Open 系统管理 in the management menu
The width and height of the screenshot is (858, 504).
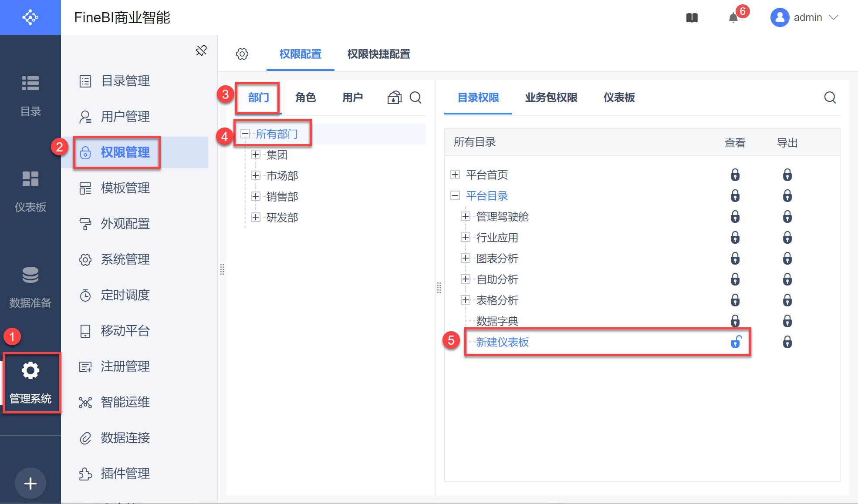(x=125, y=259)
